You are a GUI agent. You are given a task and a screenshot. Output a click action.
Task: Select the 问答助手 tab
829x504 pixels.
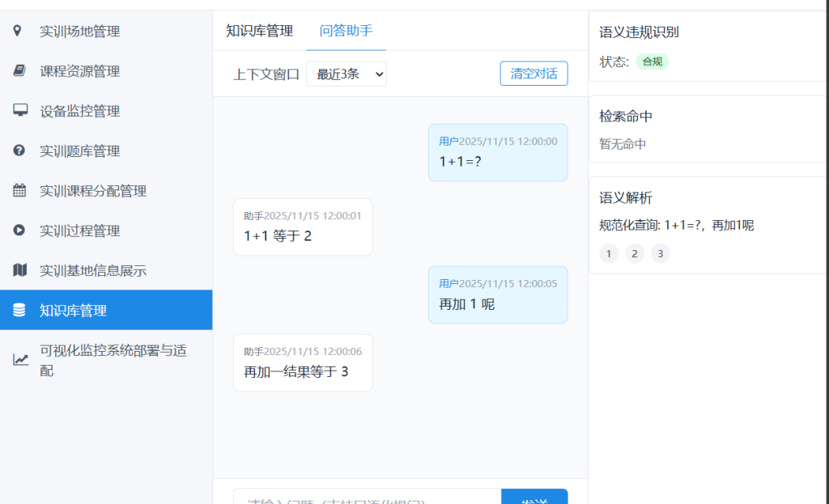(x=346, y=32)
